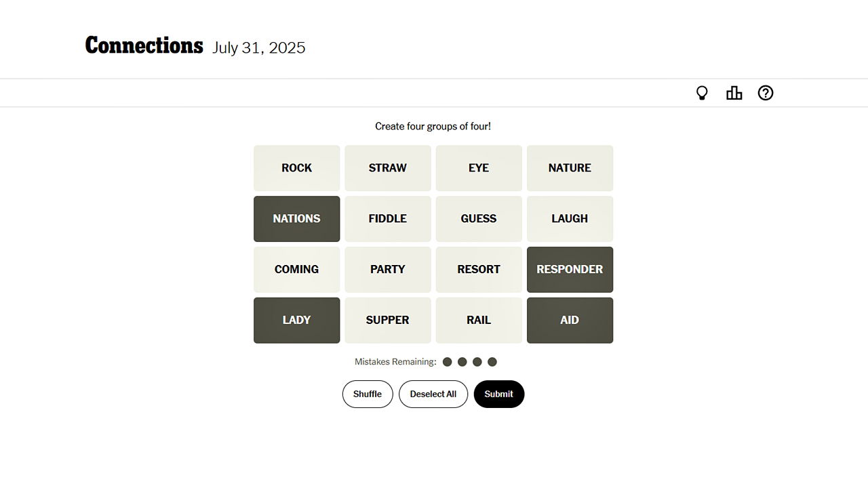Click the Connections game title
The width and height of the screenshot is (868, 488).
144,46
